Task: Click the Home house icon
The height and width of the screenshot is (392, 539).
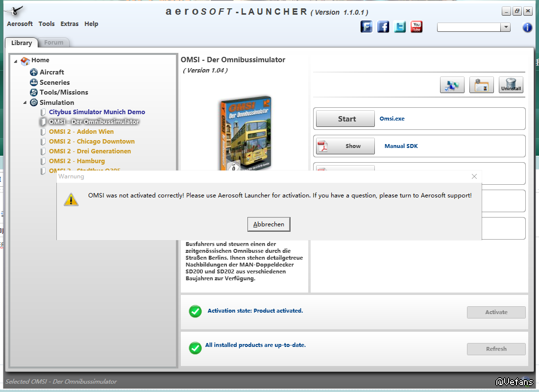Action: coord(25,61)
